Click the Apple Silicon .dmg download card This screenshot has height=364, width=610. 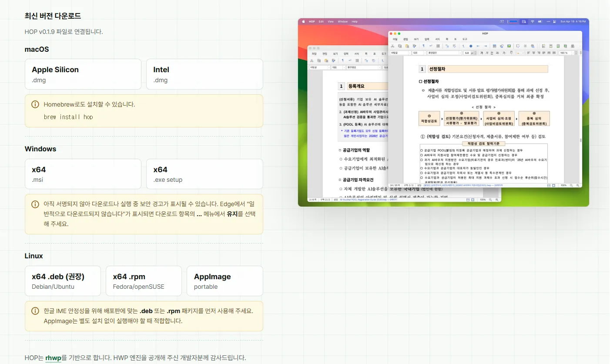click(x=83, y=74)
